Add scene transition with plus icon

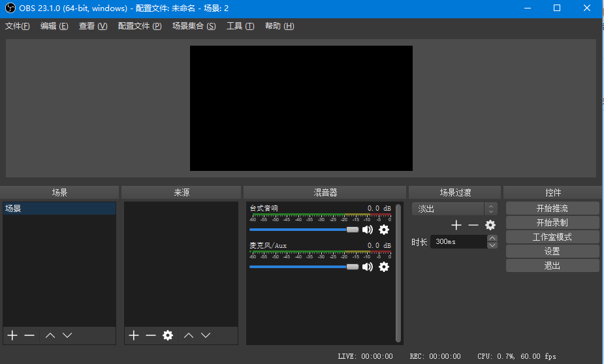456,225
